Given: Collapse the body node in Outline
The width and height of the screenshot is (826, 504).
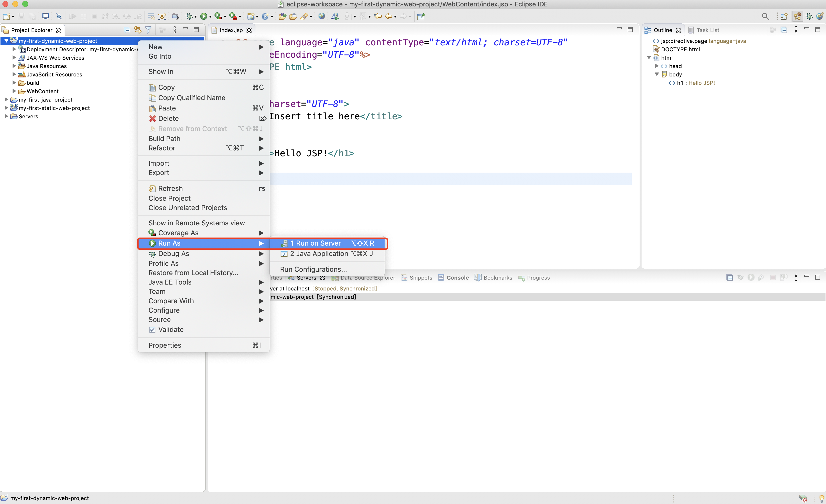Looking at the screenshot, I should point(657,74).
